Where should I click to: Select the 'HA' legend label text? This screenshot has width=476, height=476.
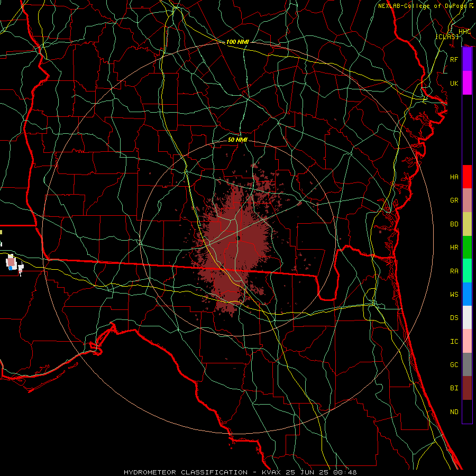tap(454, 177)
